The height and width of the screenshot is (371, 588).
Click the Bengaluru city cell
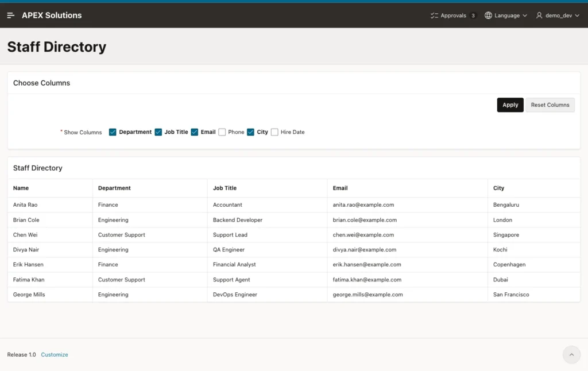pyautogui.click(x=534, y=205)
